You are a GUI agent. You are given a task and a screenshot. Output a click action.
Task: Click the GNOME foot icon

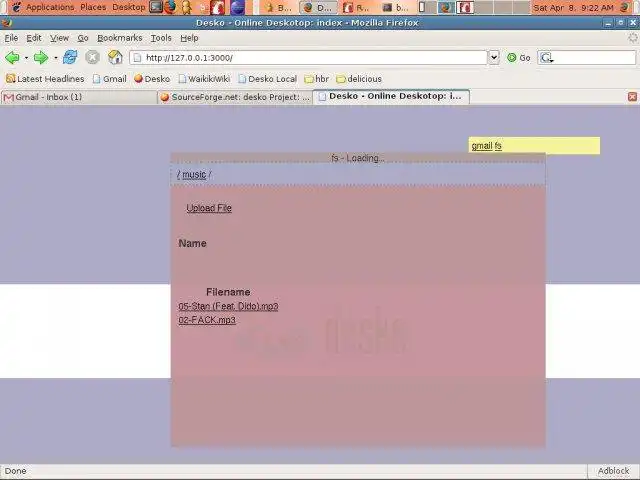[x=16, y=7]
